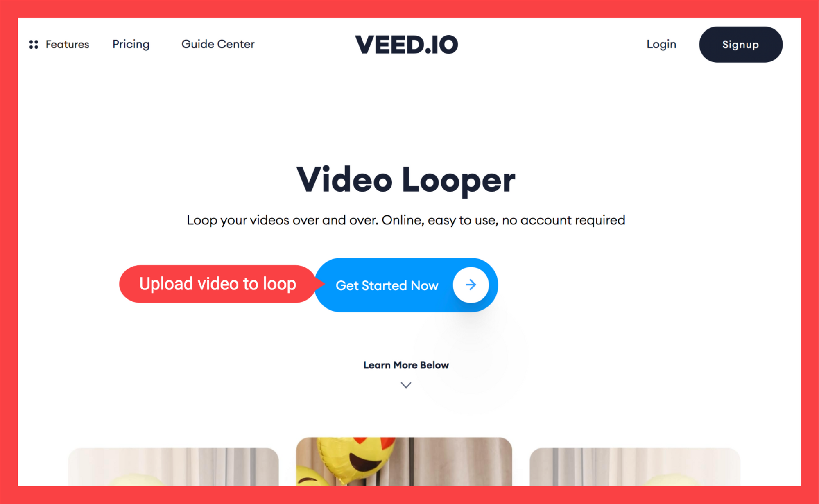Select the Guide Center navigation tab
This screenshot has width=819, height=504.
(x=218, y=45)
